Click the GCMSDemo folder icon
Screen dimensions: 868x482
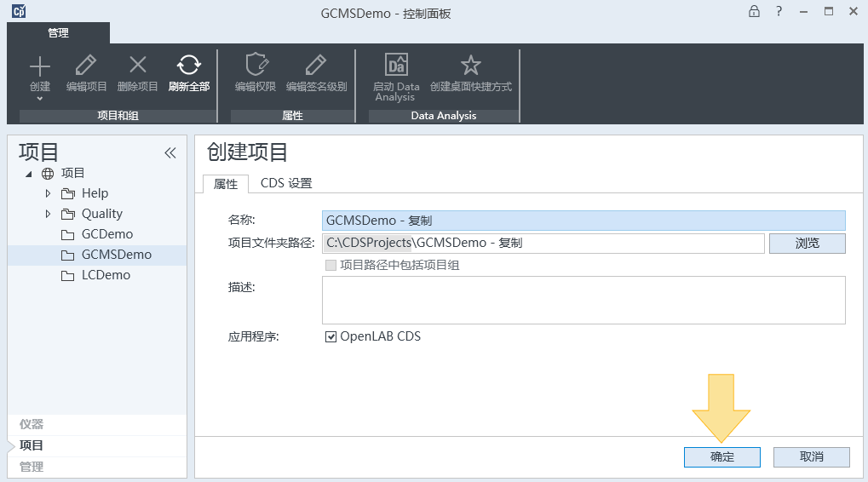coord(68,255)
